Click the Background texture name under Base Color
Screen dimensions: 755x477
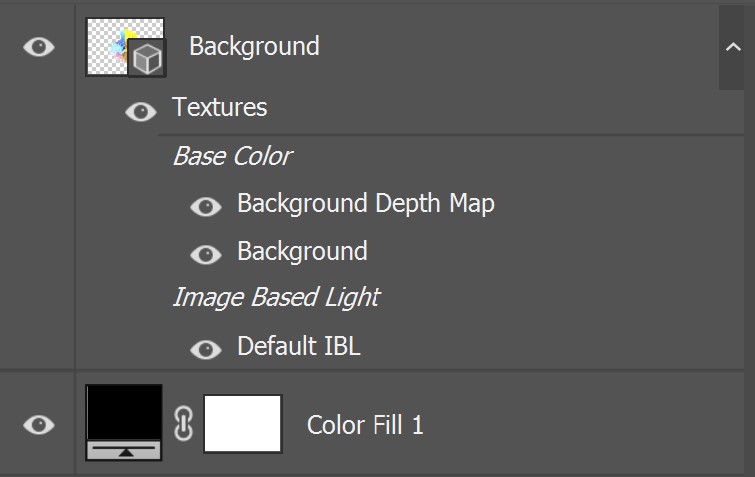click(x=302, y=252)
